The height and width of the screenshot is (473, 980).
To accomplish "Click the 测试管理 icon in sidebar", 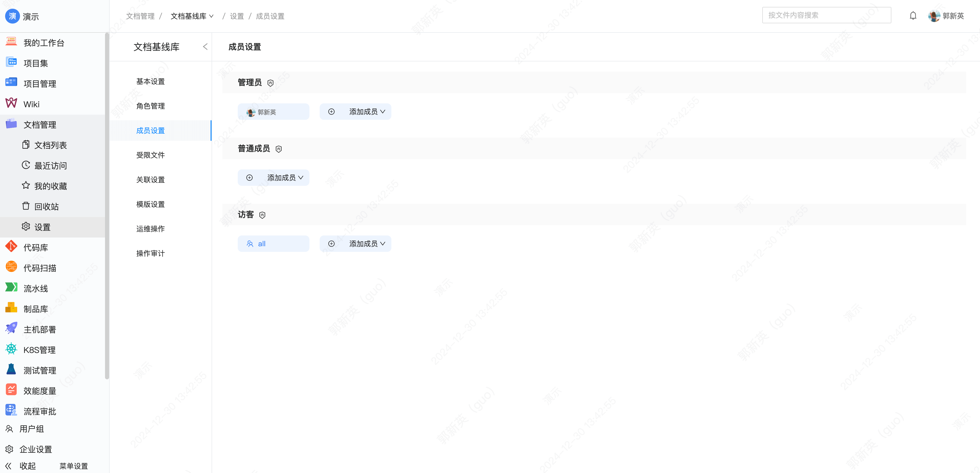I will click(11, 370).
